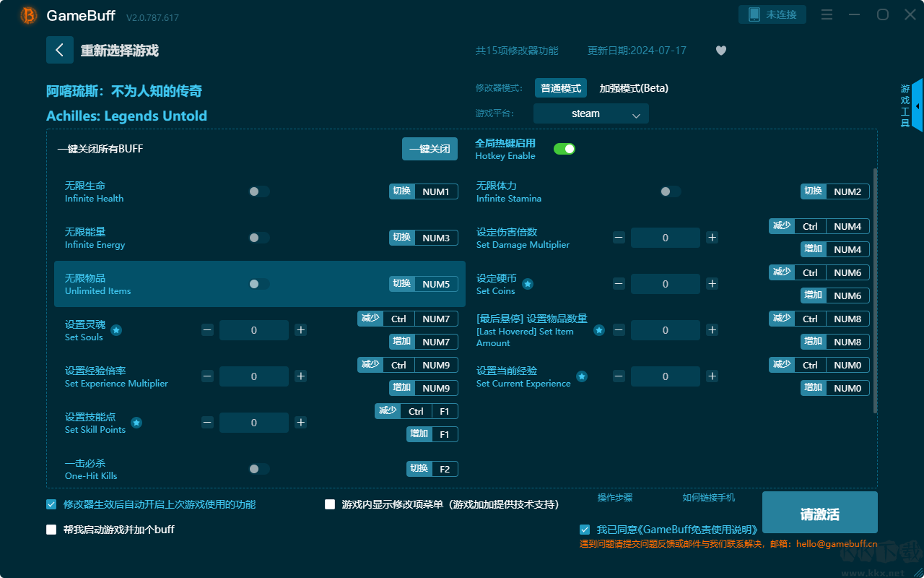Viewport: 924px width, 578px height.
Task: Increase Set Experience Multiplier with plus
Action: pos(301,376)
